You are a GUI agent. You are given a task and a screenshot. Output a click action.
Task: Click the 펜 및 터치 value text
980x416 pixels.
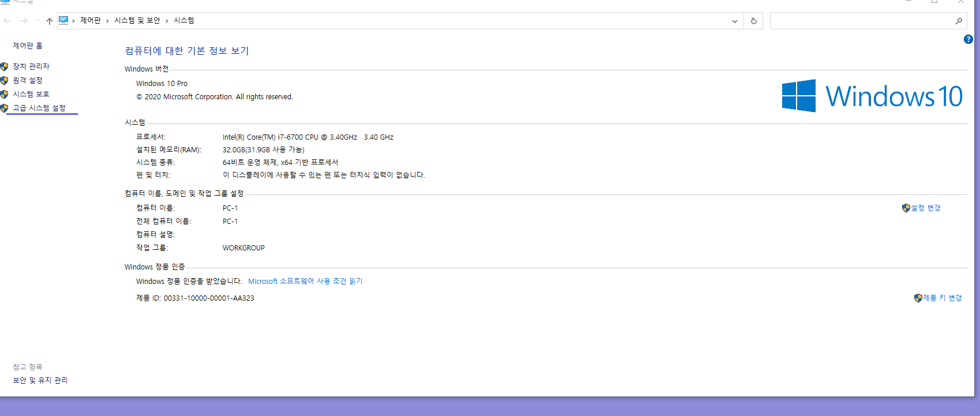324,175
